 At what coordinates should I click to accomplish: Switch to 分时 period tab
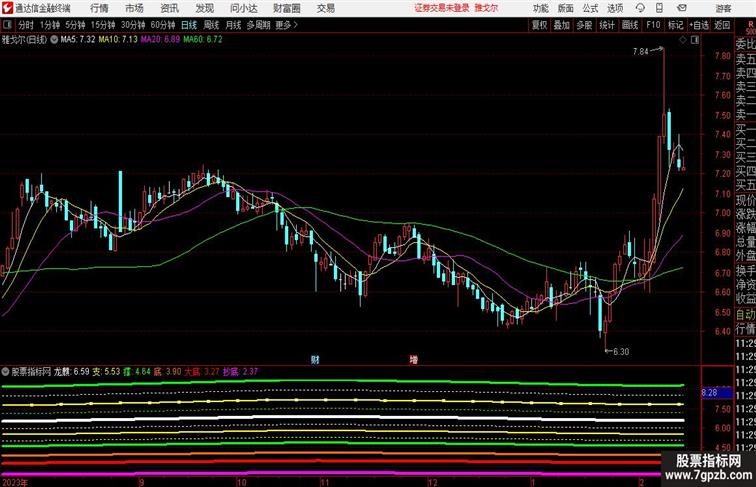point(26,25)
